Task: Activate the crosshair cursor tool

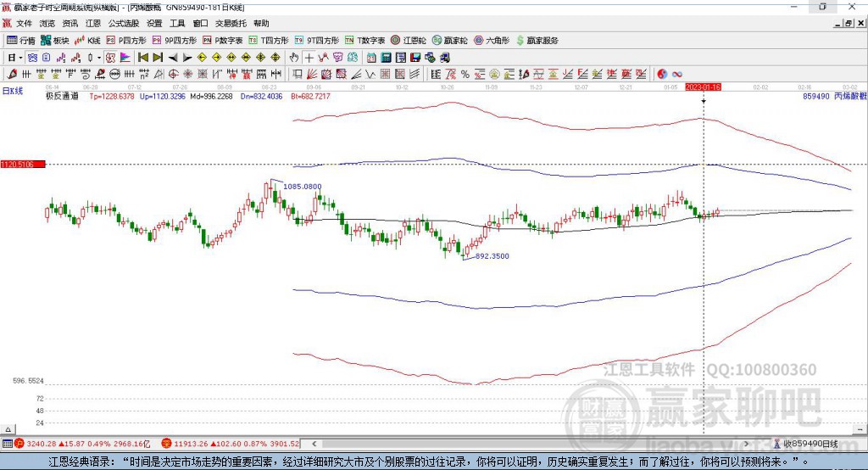Action: click(x=309, y=58)
